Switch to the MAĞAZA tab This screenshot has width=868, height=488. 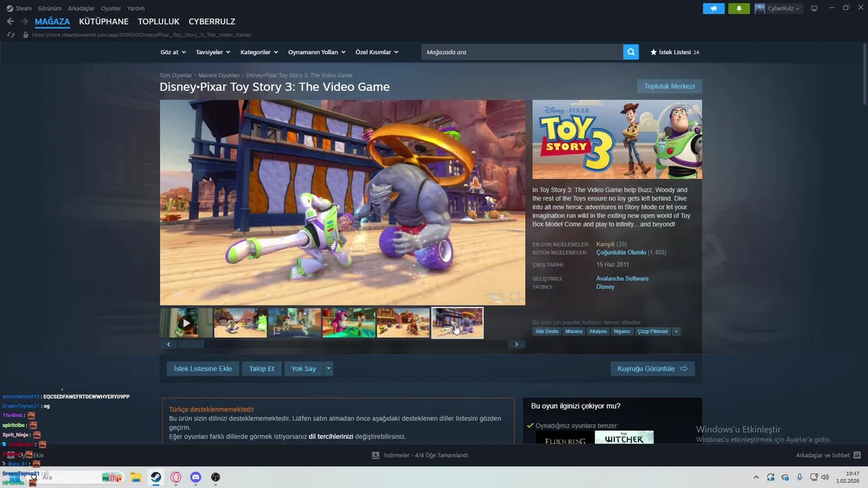click(x=52, y=22)
